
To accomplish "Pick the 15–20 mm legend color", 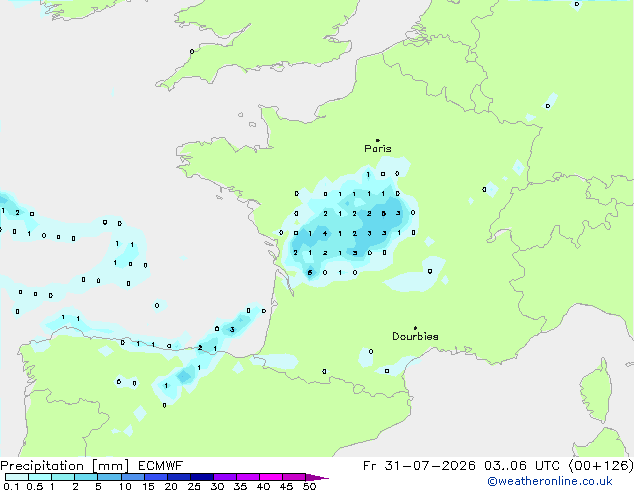I will (155, 477).
